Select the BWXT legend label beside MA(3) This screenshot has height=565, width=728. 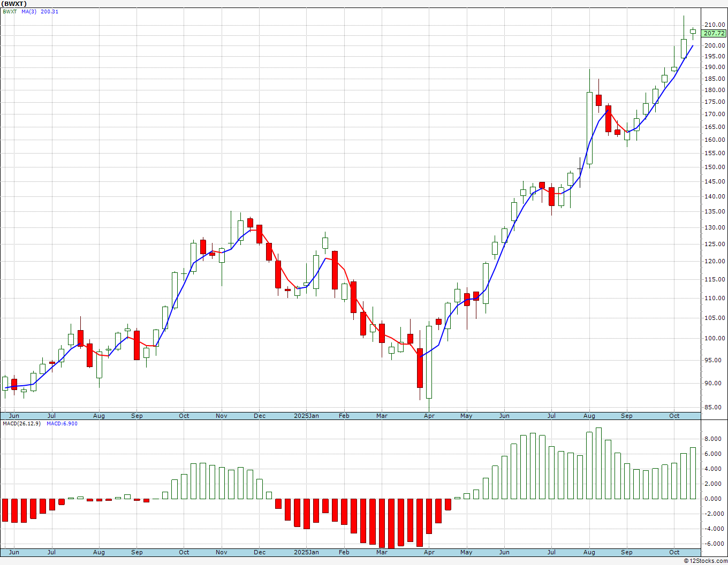pyautogui.click(x=10, y=11)
